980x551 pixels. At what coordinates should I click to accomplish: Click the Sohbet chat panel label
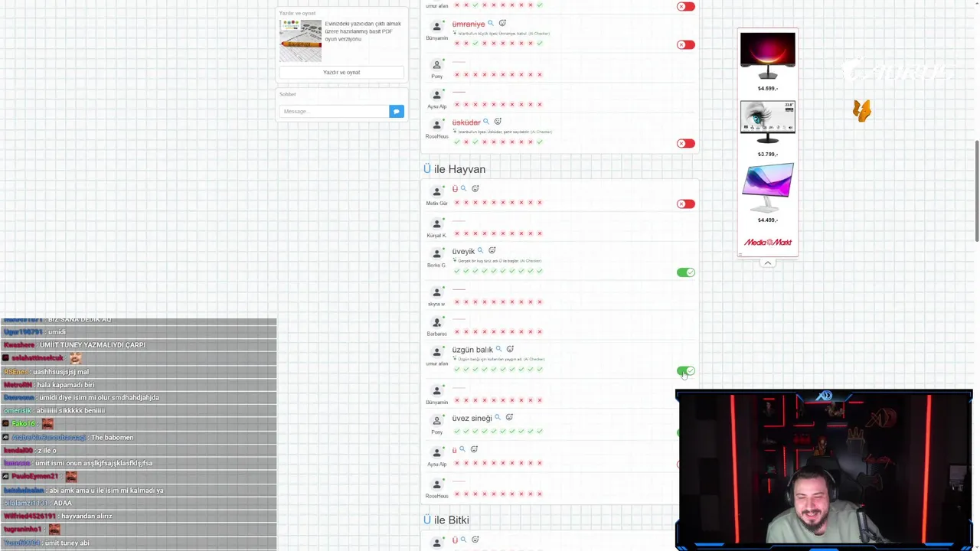[287, 94]
